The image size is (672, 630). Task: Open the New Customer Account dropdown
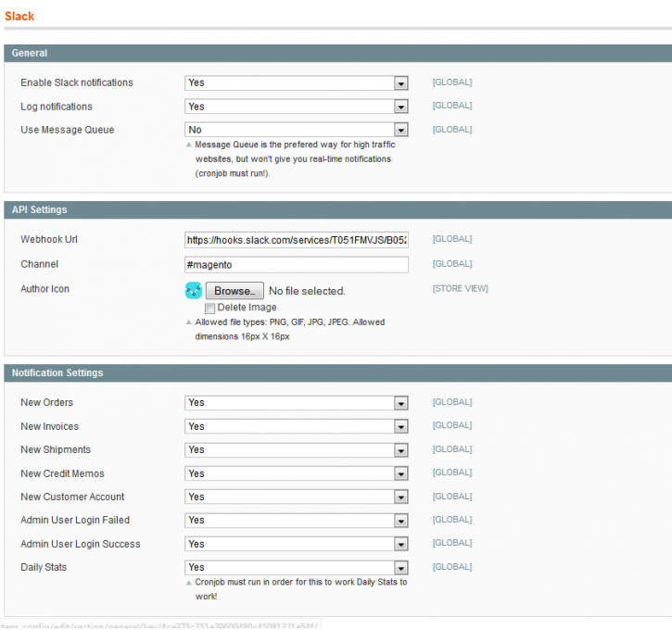click(296, 497)
